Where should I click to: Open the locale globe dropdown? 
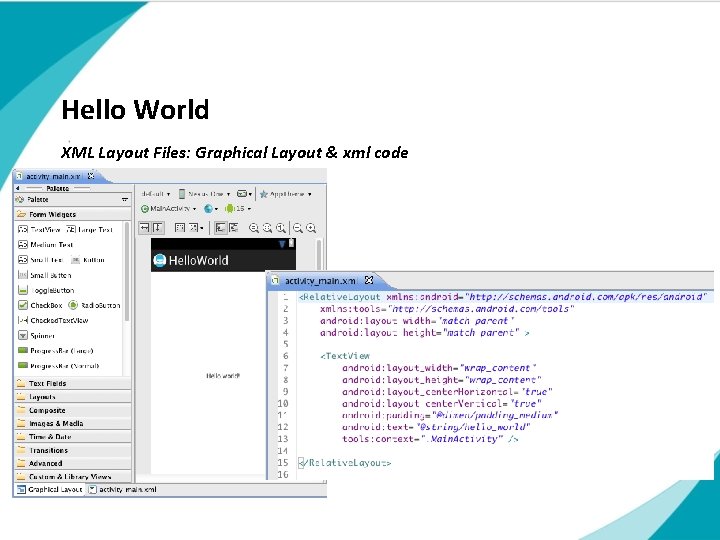point(211,208)
